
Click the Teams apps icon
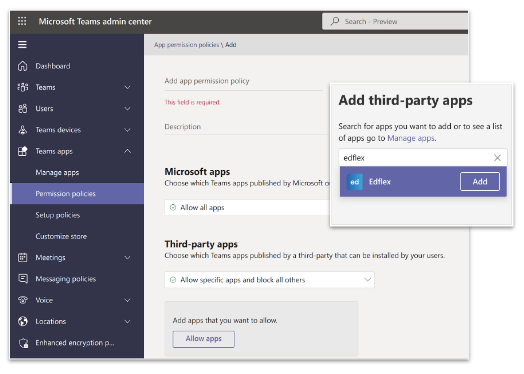click(23, 151)
